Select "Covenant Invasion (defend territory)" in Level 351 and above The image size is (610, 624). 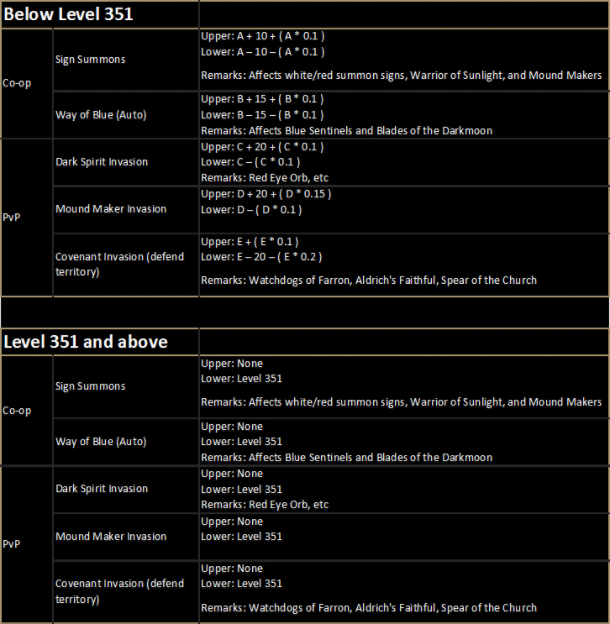pyautogui.click(x=120, y=591)
